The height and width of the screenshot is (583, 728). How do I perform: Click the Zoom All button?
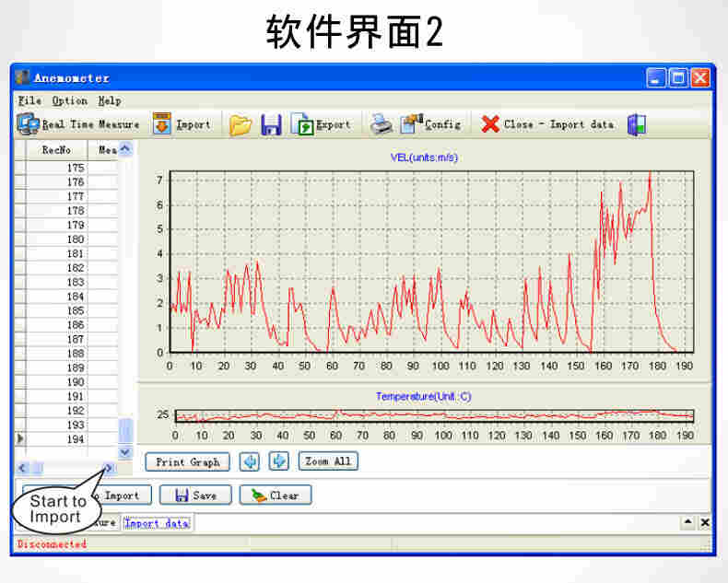click(x=328, y=461)
